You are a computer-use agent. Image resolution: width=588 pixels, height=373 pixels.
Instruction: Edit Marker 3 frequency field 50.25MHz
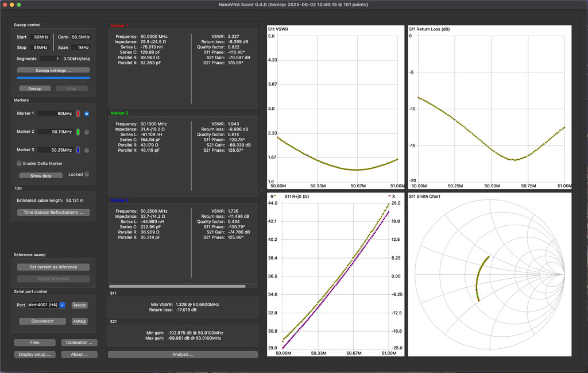tap(56, 150)
